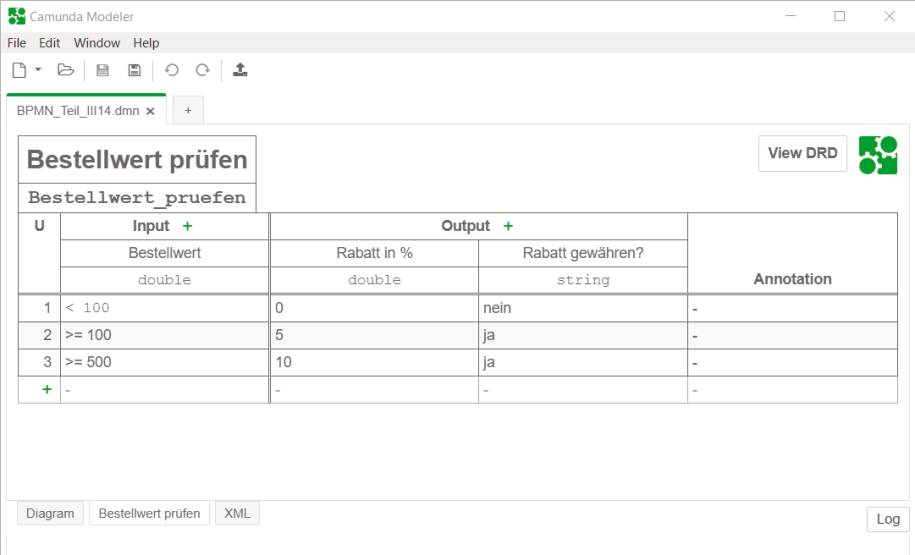Maximize the Camunda Modeler window
915x555 pixels.
point(839,16)
